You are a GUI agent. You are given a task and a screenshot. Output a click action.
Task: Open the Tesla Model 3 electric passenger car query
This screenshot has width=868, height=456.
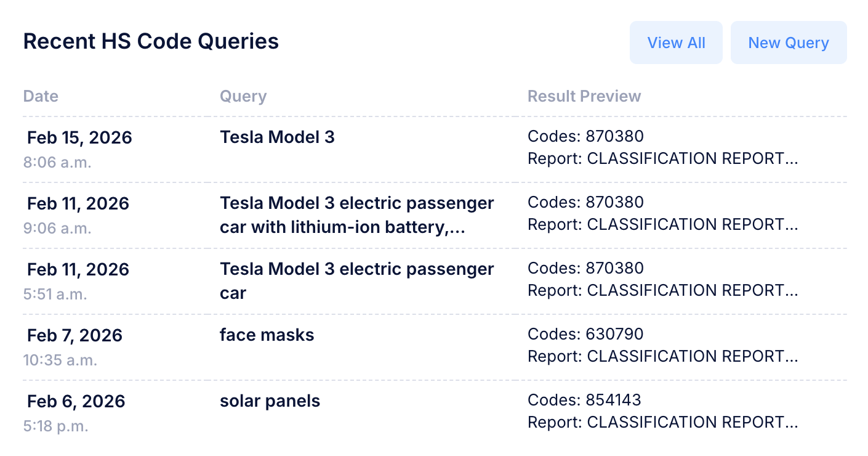point(356,281)
